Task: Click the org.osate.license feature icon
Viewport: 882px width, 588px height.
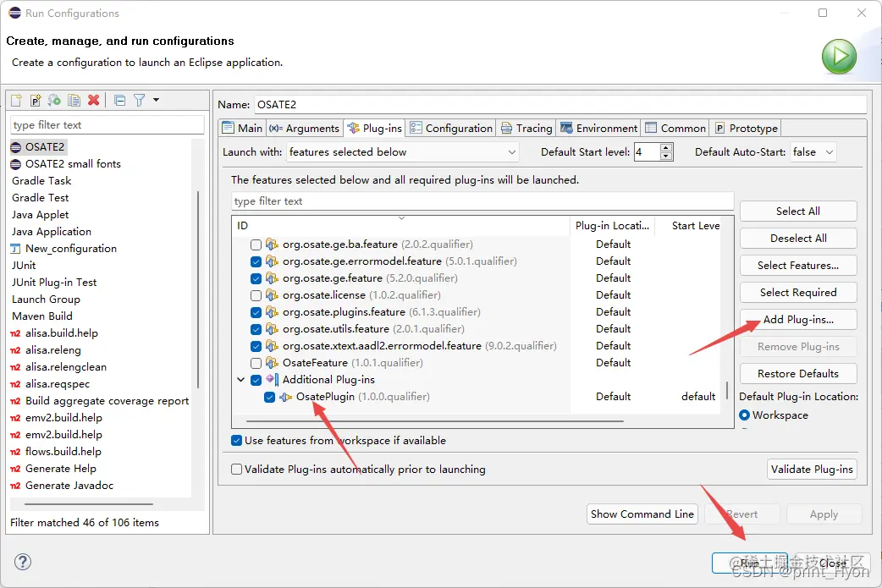Action: (273, 295)
